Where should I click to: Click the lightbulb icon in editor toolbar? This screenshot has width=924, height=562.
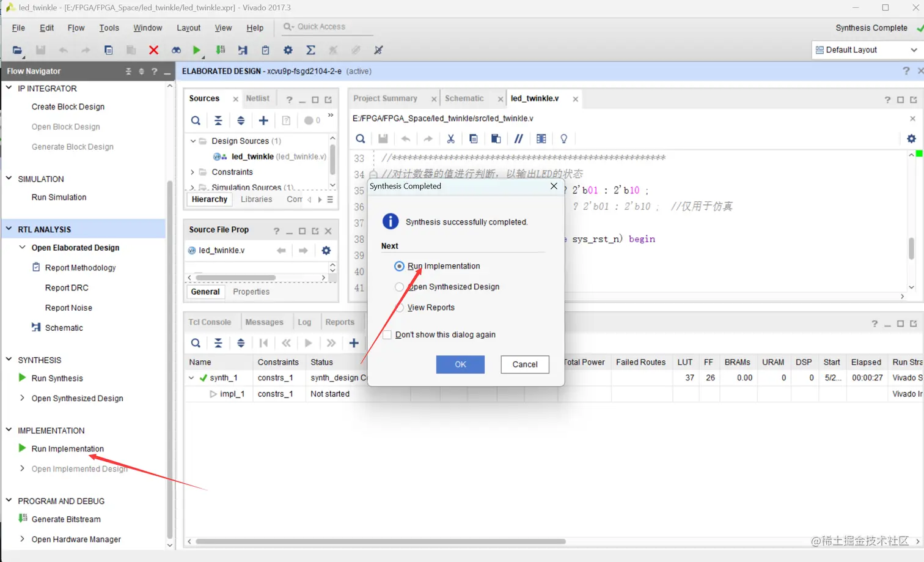tap(563, 139)
